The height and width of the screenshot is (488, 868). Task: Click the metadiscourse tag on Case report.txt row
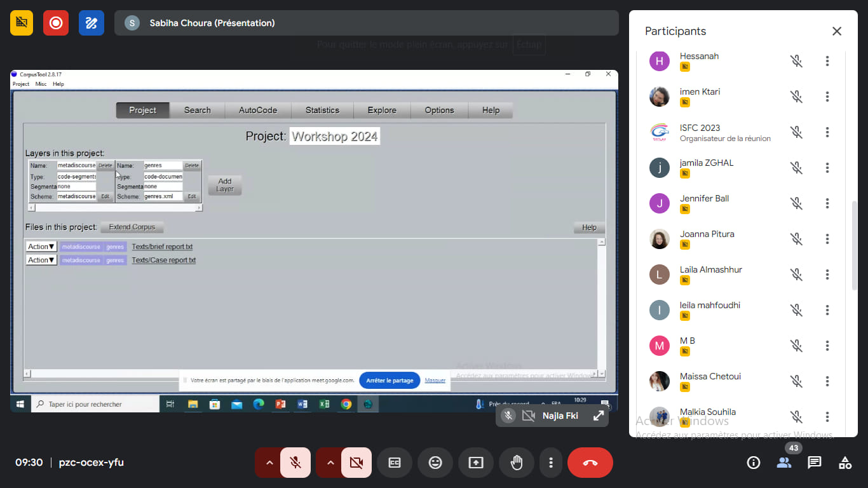pos(81,260)
